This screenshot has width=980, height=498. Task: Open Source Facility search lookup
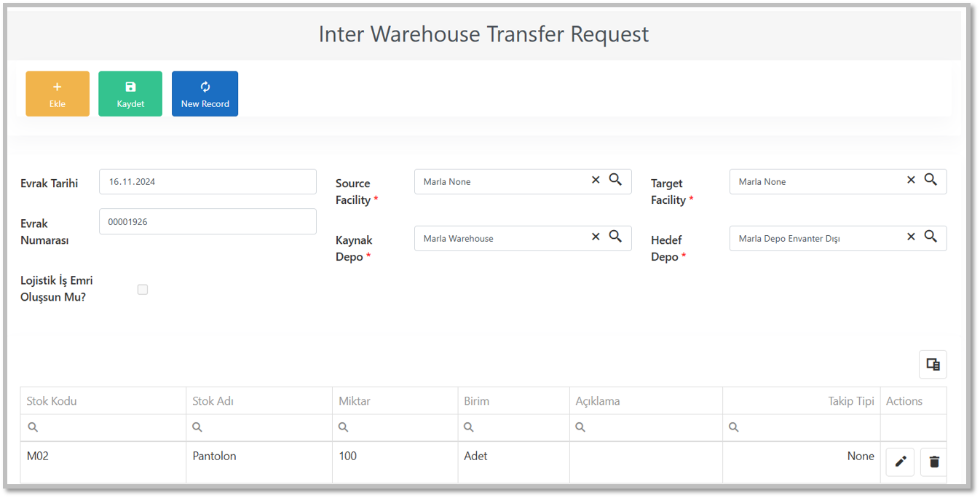click(615, 181)
